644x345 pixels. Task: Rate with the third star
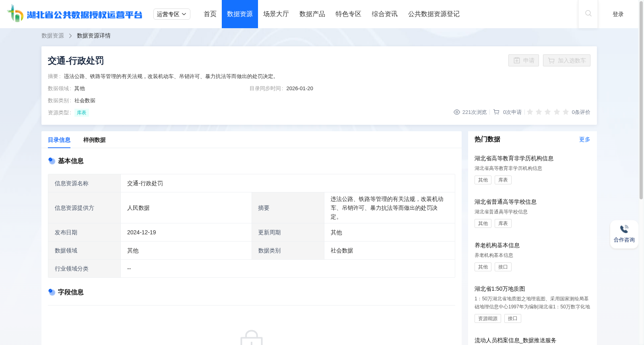pos(548,112)
